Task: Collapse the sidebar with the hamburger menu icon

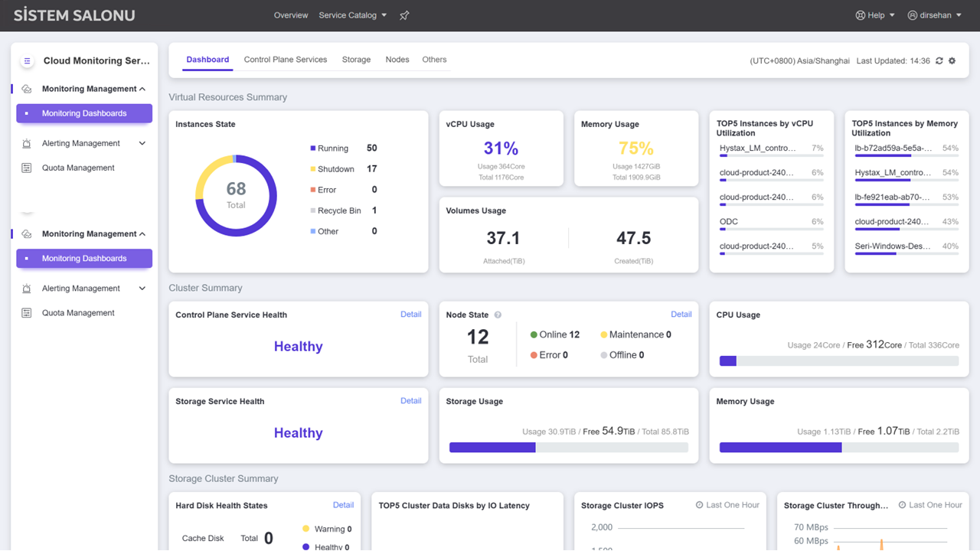Action: [x=27, y=61]
